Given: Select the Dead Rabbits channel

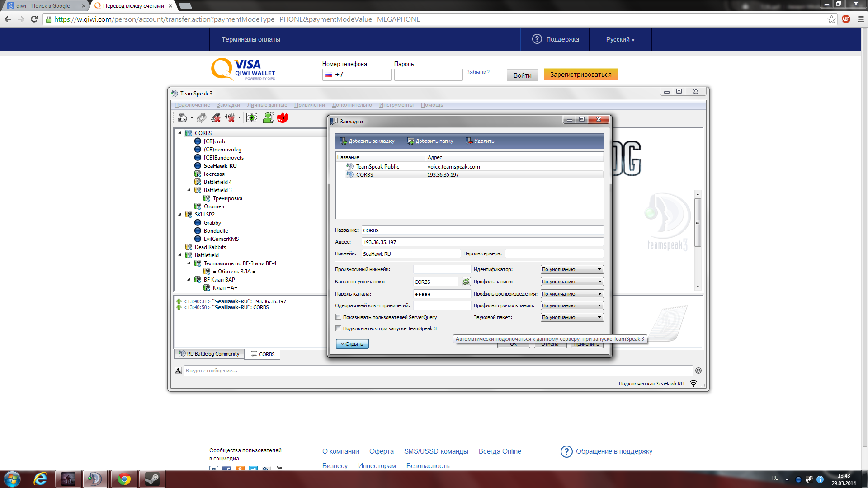Looking at the screenshot, I should point(210,247).
